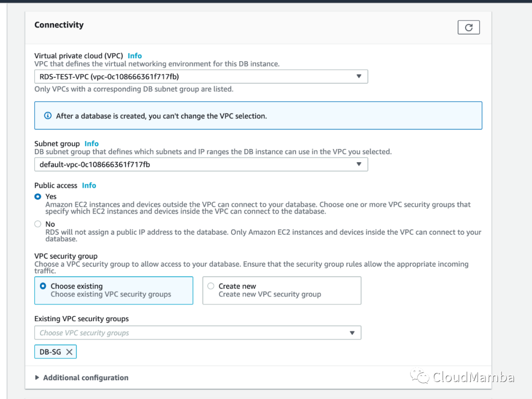Open the Subnet group dropdown
Screen dimensions: 532x399
[200, 164]
